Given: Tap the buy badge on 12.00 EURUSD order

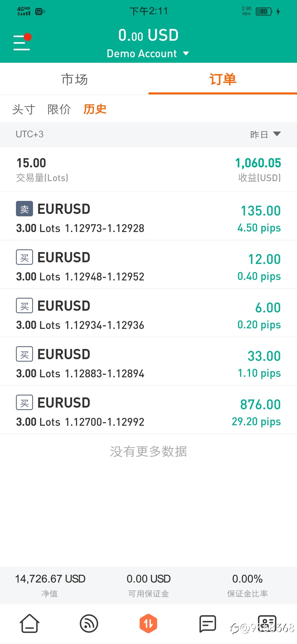Looking at the screenshot, I should 24,257.
